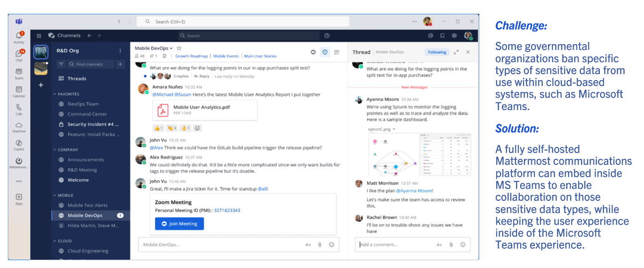Open Copilot from the Teams rail
This screenshot has width=644, height=268.
coord(18,144)
